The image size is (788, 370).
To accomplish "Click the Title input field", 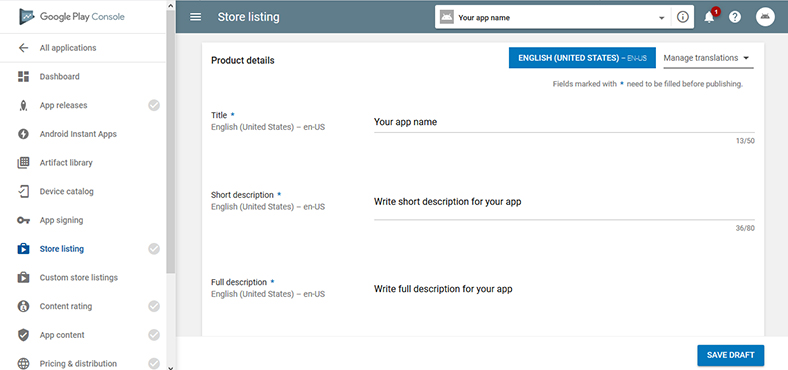I will pos(564,122).
